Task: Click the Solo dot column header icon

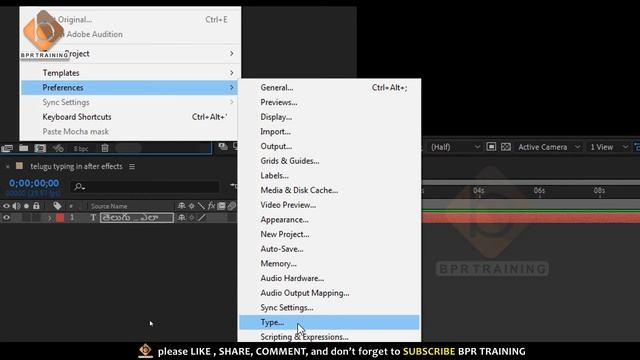Action: [x=27, y=206]
